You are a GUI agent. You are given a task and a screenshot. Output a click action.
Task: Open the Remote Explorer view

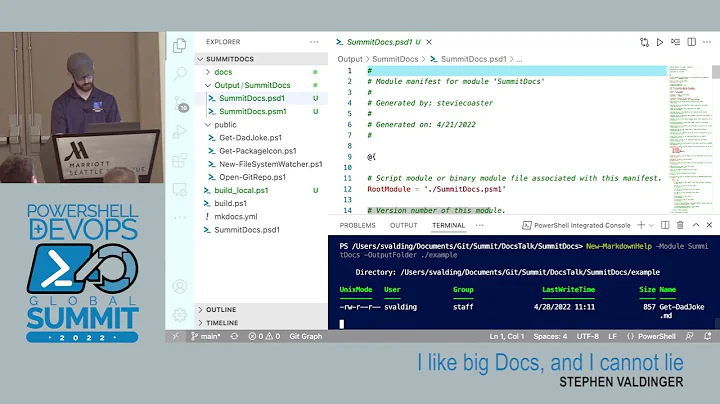tap(180, 189)
